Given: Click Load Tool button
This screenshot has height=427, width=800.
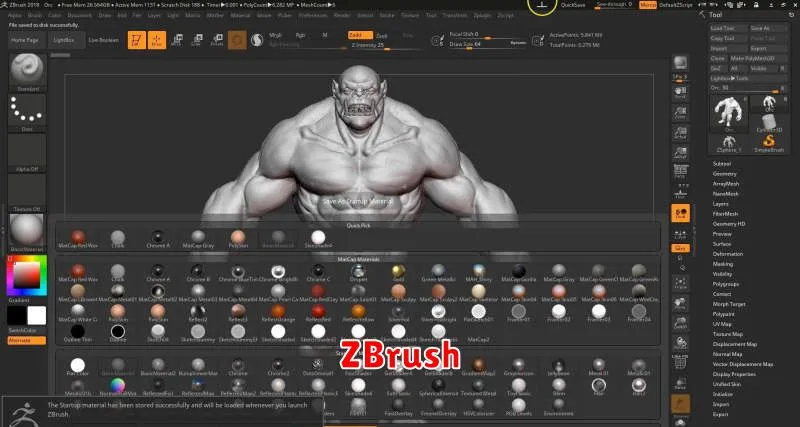Looking at the screenshot, I should pyautogui.click(x=729, y=29).
